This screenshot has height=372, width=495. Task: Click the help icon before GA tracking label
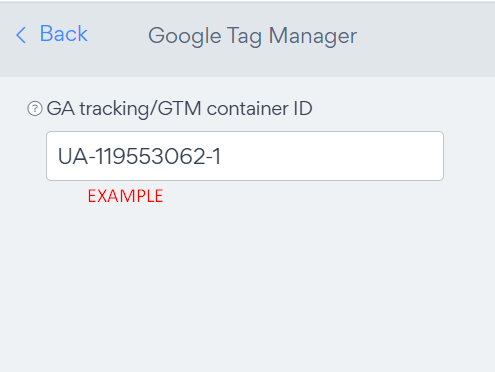[x=35, y=109]
